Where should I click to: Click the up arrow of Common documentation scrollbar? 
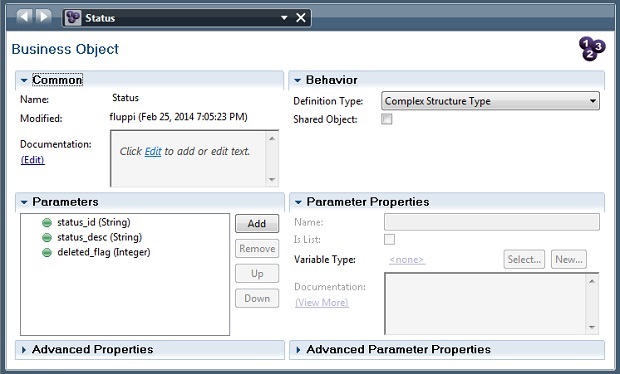[272, 139]
